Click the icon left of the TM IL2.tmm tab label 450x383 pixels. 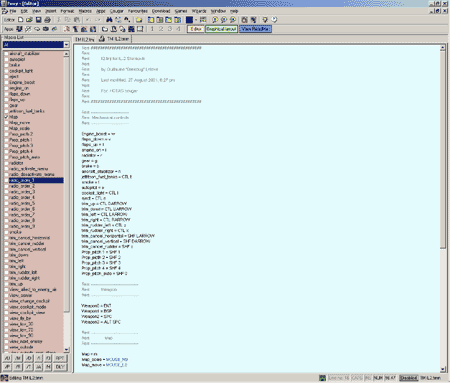coord(102,39)
